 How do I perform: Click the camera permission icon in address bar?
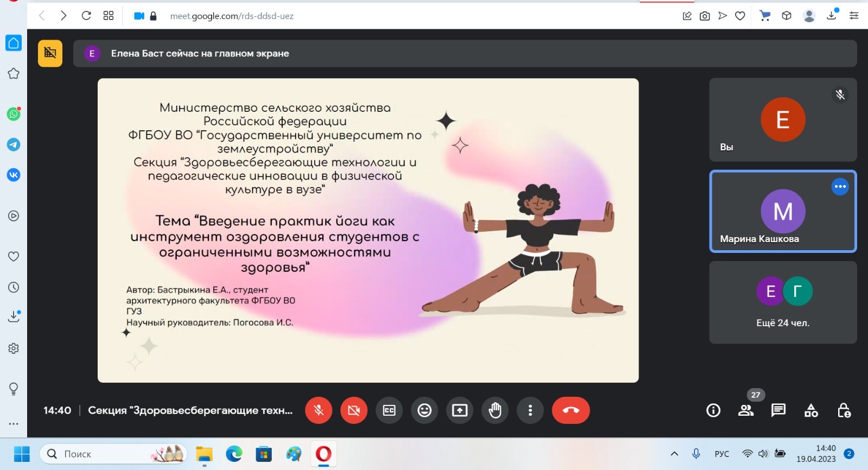point(139,16)
